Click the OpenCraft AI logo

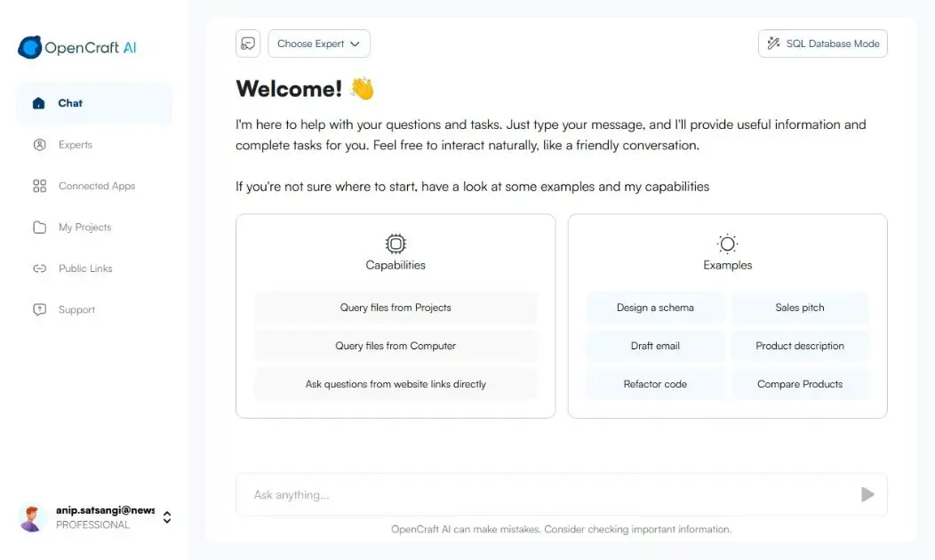(77, 47)
